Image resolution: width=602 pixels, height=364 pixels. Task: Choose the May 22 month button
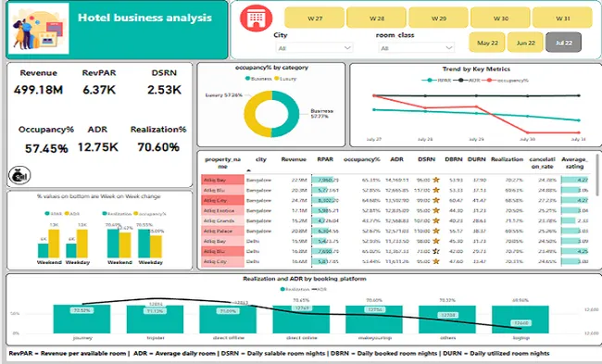487,43
